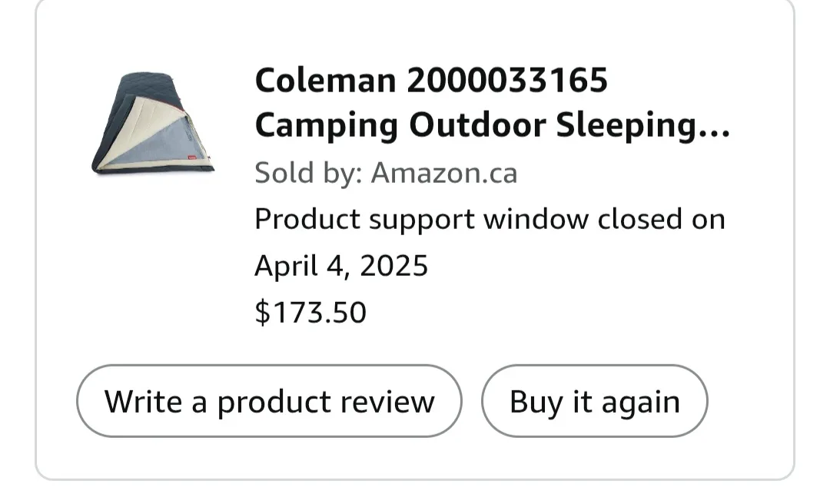Click the April 4, 2025 date text
The image size is (830, 504).
tap(342, 266)
